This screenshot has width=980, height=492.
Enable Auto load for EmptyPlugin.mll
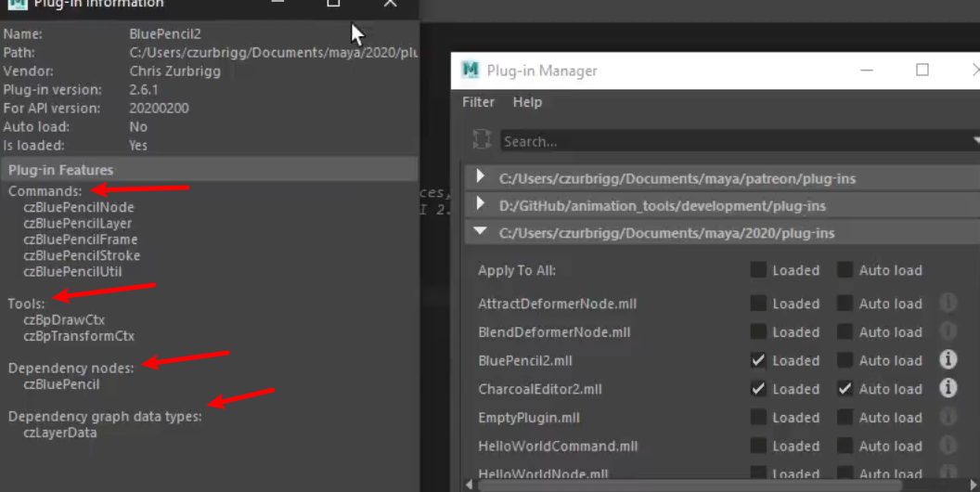845,417
